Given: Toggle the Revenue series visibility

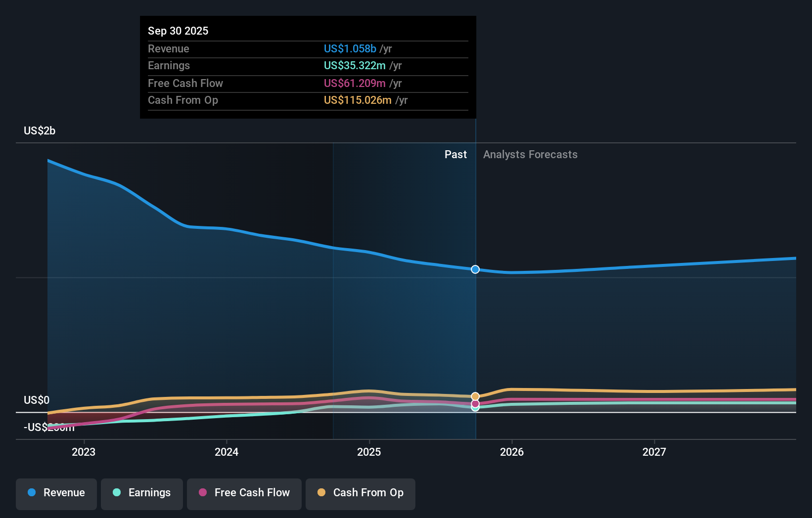Looking at the screenshot, I should click(56, 493).
